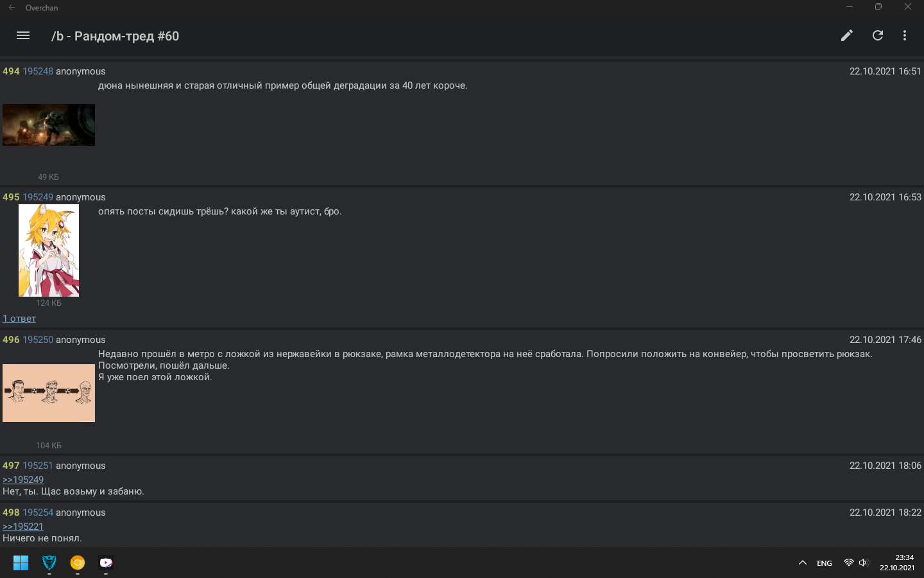Click the index number 498

pyautogui.click(x=11, y=512)
